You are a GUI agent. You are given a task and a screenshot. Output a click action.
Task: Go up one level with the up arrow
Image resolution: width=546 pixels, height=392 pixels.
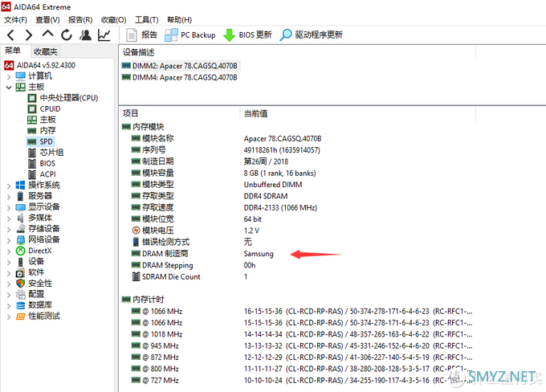click(x=47, y=34)
